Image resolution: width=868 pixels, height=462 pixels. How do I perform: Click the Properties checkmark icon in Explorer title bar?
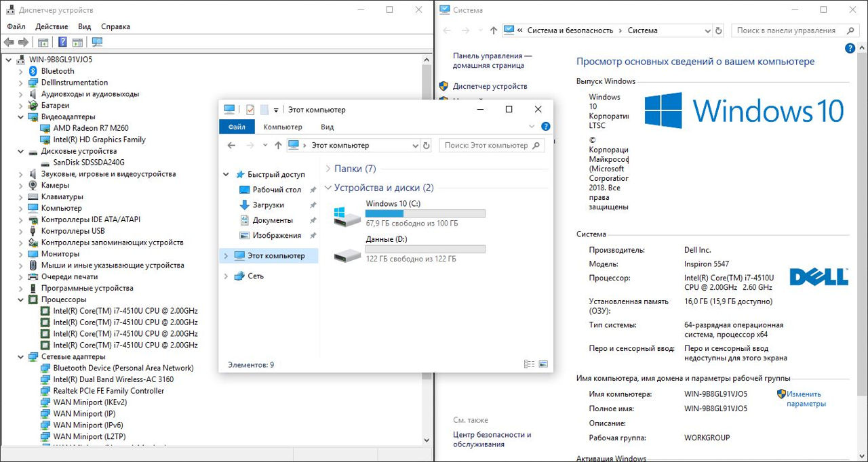click(x=250, y=110)
